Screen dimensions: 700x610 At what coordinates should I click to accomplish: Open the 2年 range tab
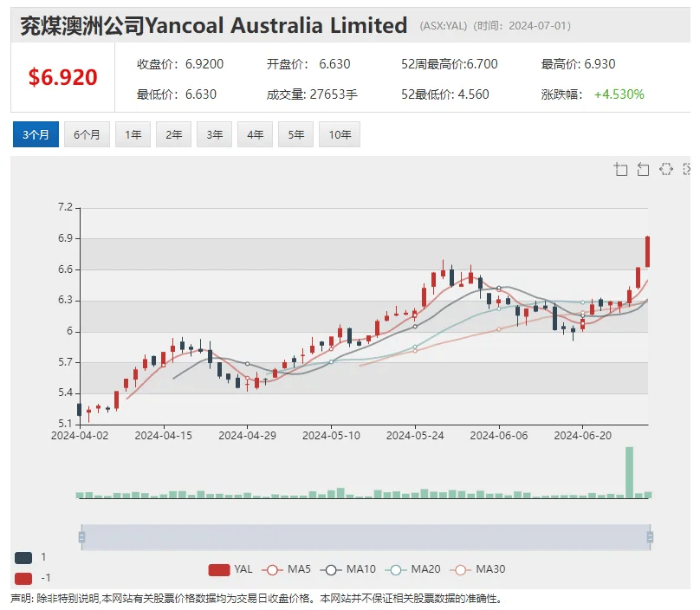point(173,134)
